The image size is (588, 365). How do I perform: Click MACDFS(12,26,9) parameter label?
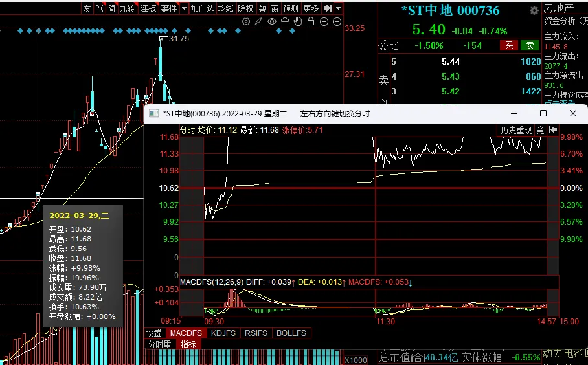212,282
